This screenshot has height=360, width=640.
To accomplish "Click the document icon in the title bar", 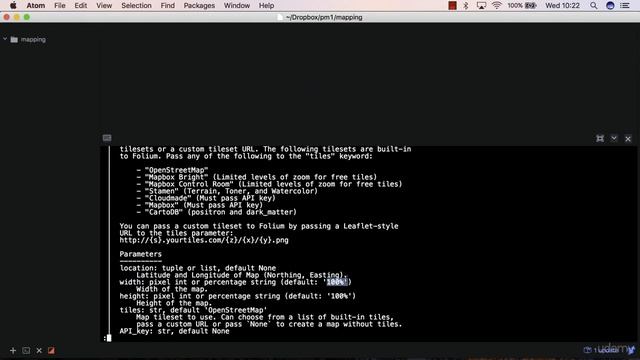I will [280, 17].
